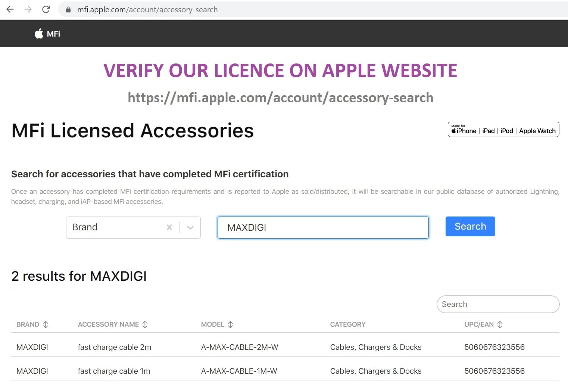Focus the MAXDIGI search text field
Screen dimensions: 568x392
pyautogui.click(x=323, y=227)
